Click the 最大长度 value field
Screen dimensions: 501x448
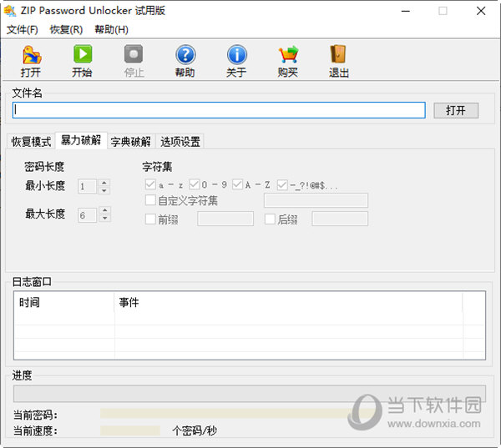[x=87, y=215]
